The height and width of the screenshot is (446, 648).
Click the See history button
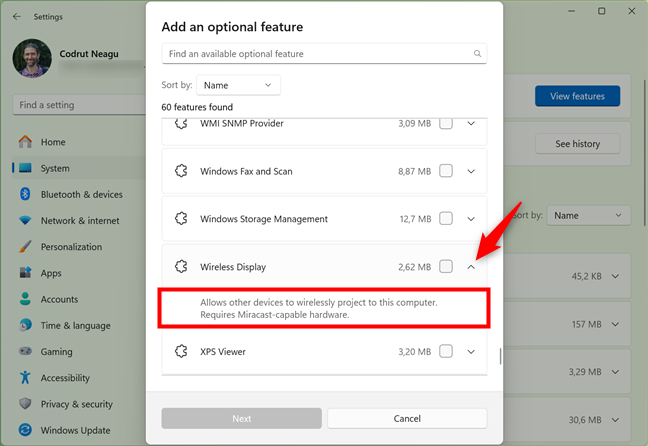point(577,143)
